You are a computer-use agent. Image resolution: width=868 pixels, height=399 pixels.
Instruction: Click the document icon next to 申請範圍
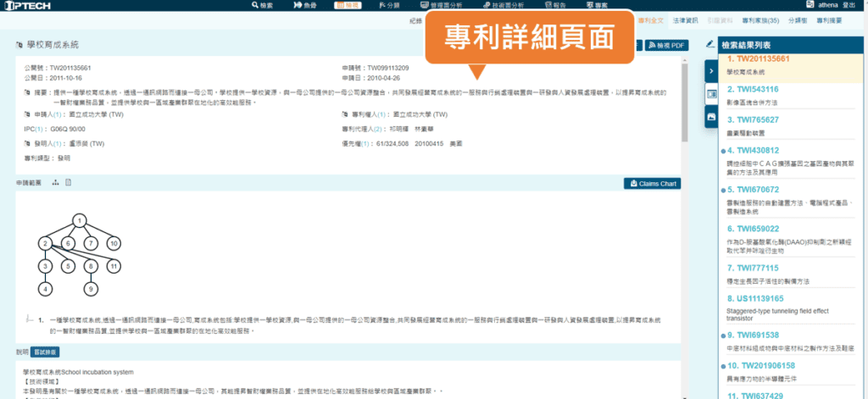coord(69,182)
